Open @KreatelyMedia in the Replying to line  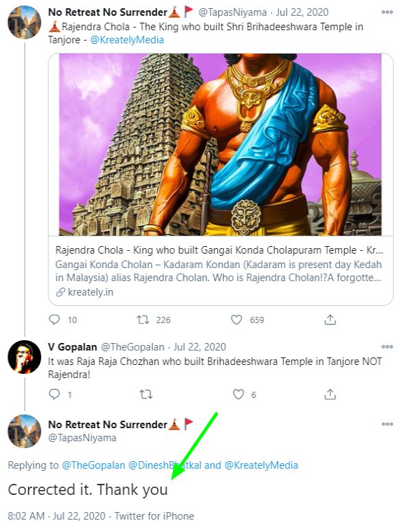pos(261,465)
